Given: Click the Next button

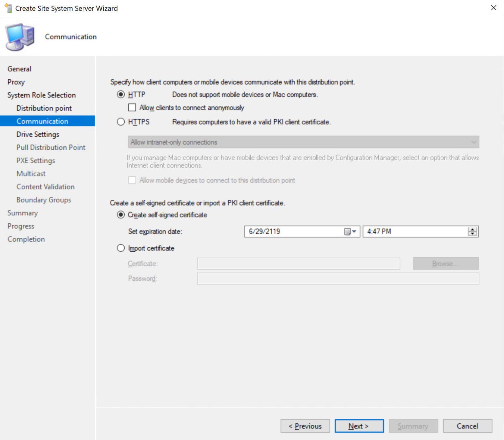Looking at the screenshot, I should pyautogui.click(x=359, y=426).
